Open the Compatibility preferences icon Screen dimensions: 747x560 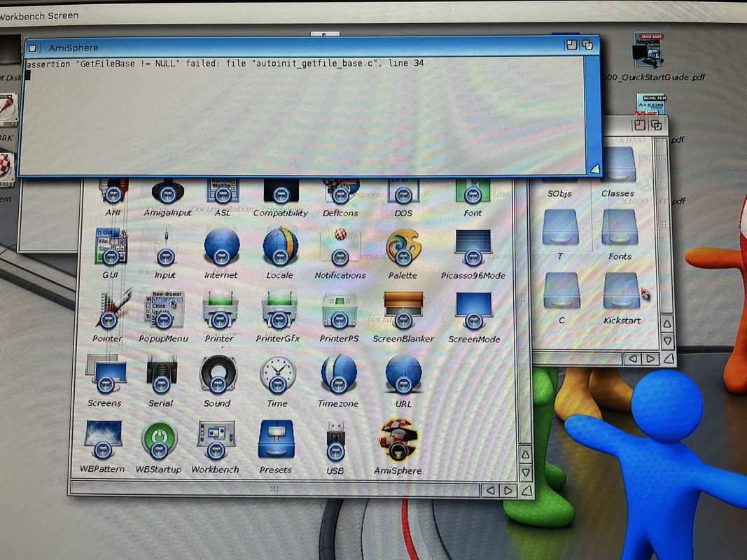pyautogui.click(x=281, y=190)
